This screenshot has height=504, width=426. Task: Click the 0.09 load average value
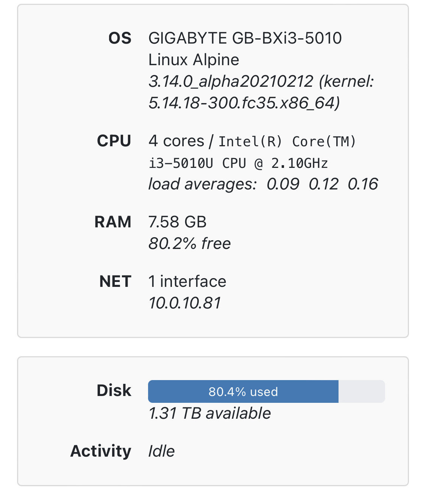click(x=283, y=185)
